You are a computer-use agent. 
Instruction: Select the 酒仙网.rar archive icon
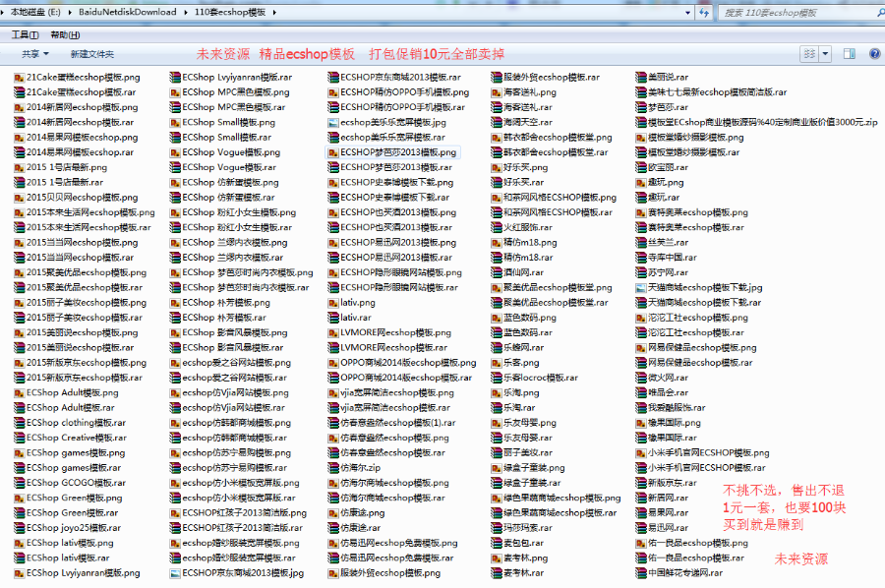pos(497,272)
